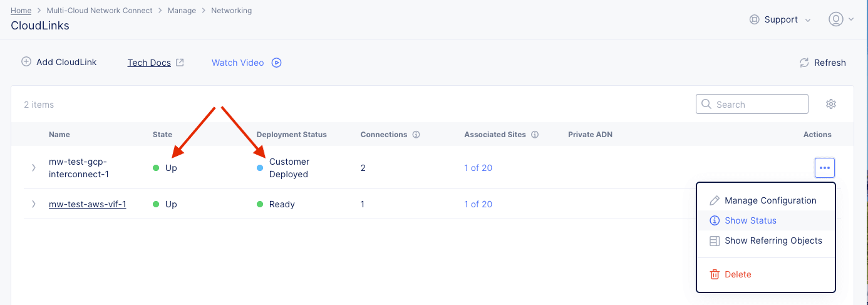The image size is (868, 305).
Task: Click Delete in the actions menu
Action: click(x=737, y=274)
